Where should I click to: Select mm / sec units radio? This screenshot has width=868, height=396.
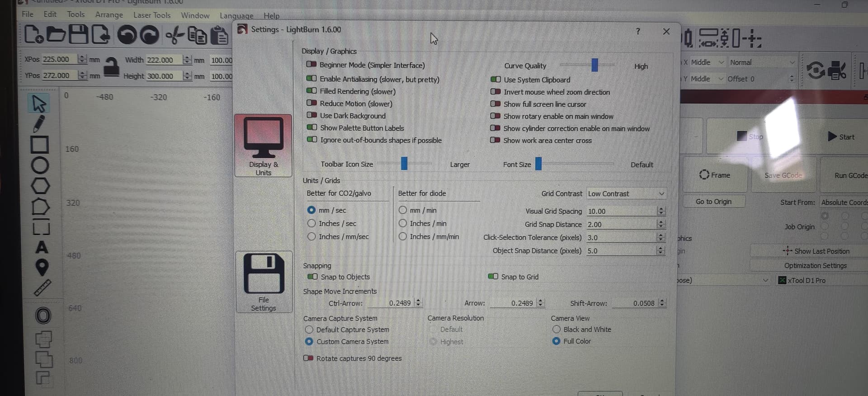click(x=311, y=210)
